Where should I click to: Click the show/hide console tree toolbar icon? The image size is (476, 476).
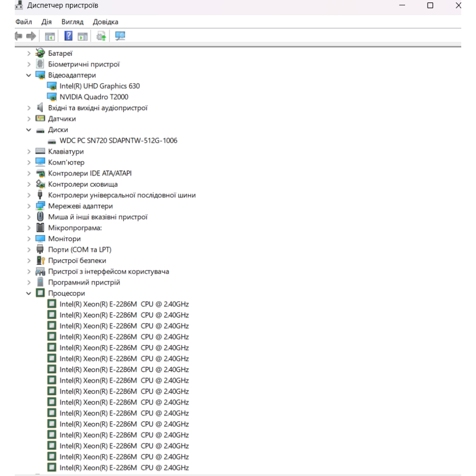50,36
